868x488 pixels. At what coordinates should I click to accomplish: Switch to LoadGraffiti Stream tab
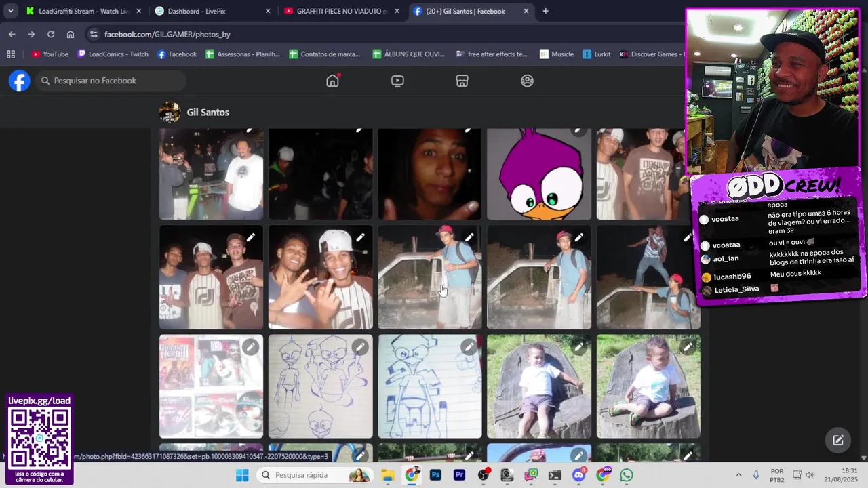[x=83, y=11]
